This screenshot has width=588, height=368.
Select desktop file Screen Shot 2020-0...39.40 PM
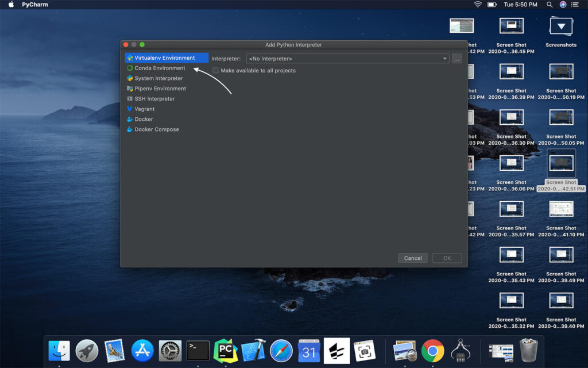click(561, 301)
